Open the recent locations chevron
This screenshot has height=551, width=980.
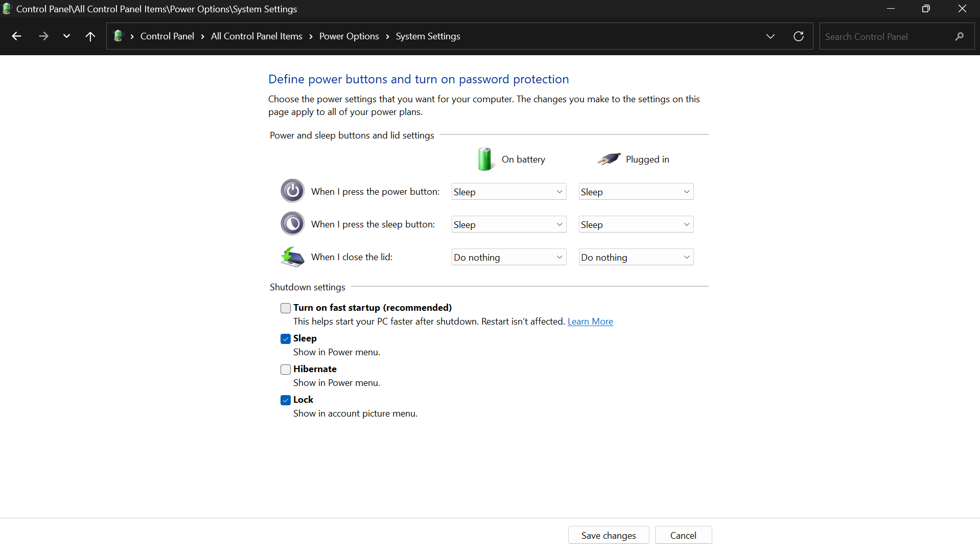pos(66,36)
